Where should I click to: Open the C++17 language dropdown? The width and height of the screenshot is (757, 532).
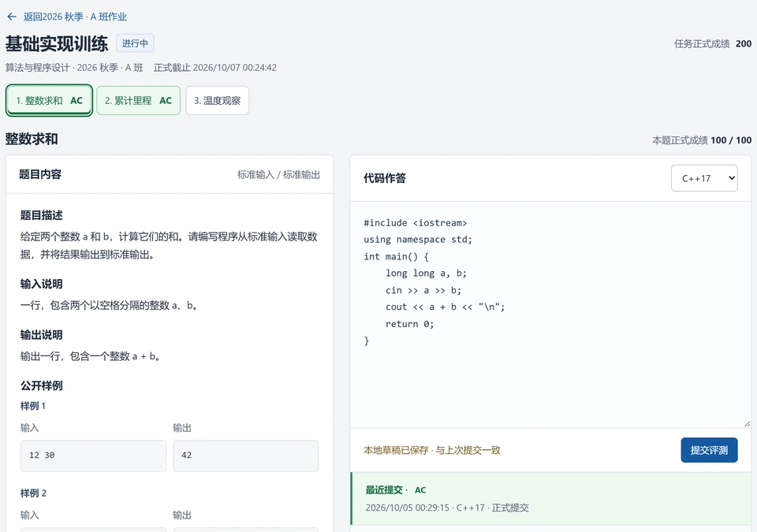704,178
